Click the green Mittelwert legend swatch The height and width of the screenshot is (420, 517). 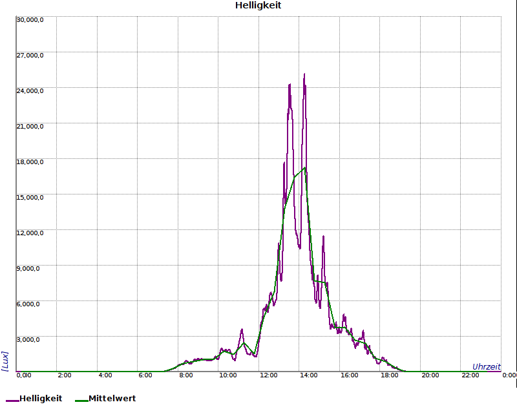[82, 401]
